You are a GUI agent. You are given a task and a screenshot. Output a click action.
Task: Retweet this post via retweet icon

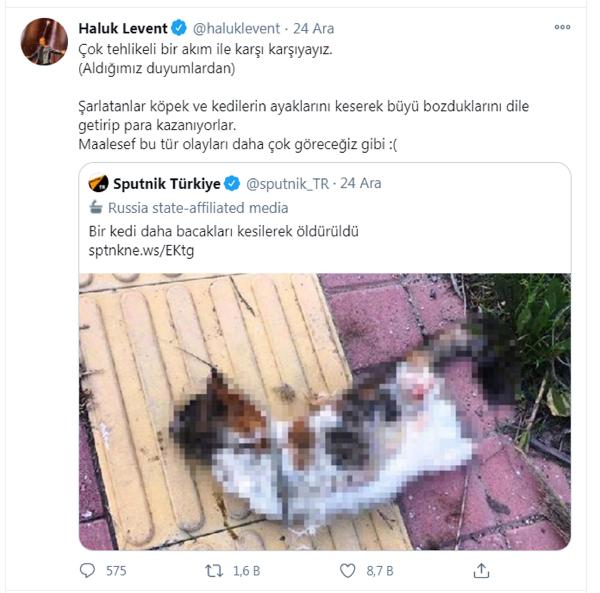(214, 571)
